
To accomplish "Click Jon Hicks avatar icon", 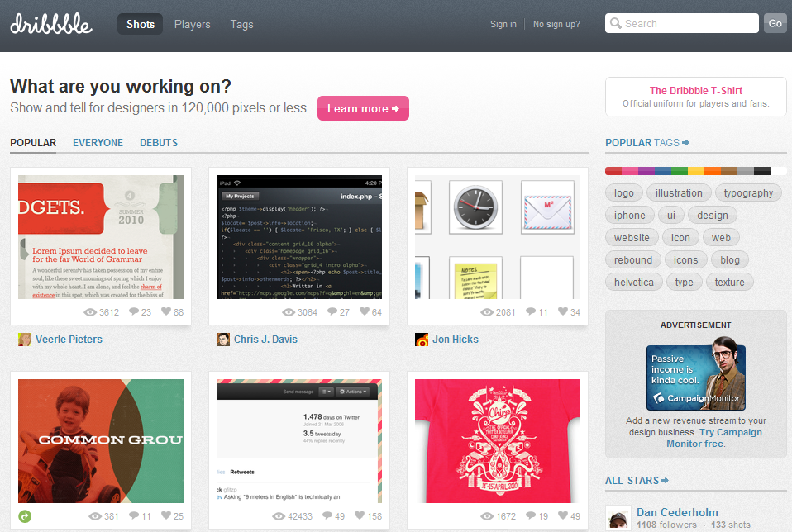I will coord(422,340).
